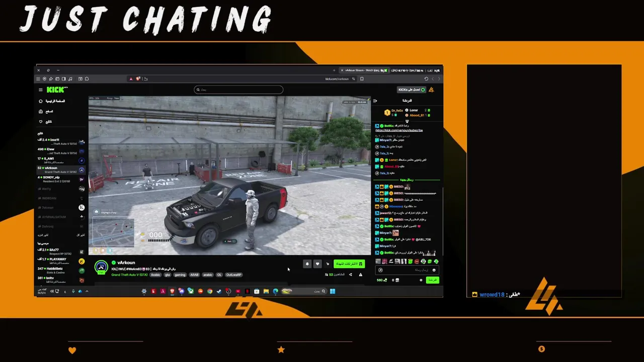This screenshot has height=362, width=644.
Task: Go to Kick Home in sidebar
Action: (x=52, y=101)
